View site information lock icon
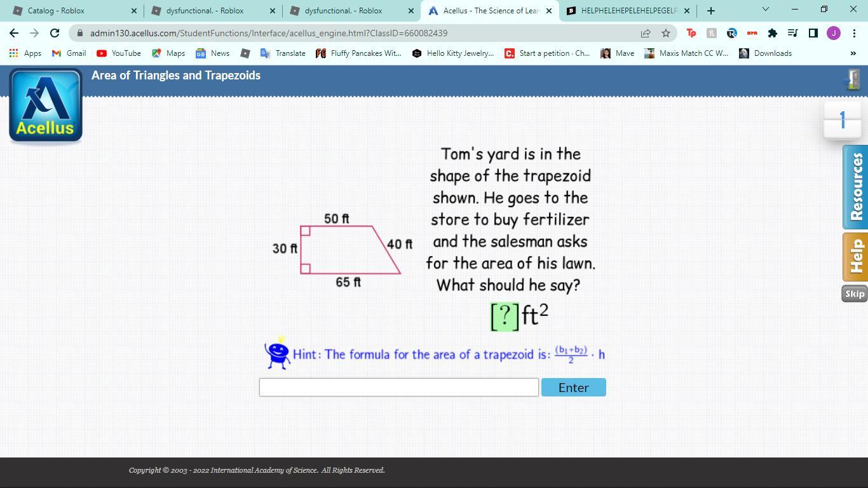 79,33
